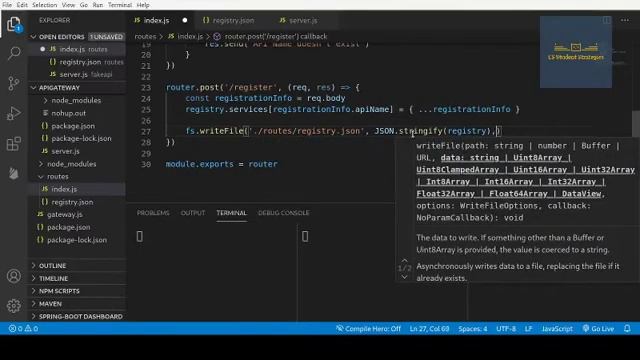Switch to the Problems panel tab

153,213
